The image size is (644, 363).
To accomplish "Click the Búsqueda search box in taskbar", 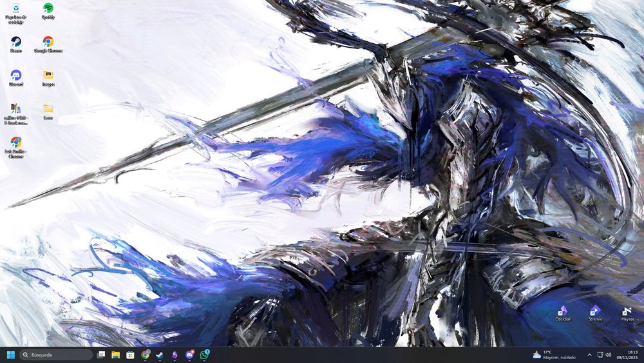I will 56,355.
